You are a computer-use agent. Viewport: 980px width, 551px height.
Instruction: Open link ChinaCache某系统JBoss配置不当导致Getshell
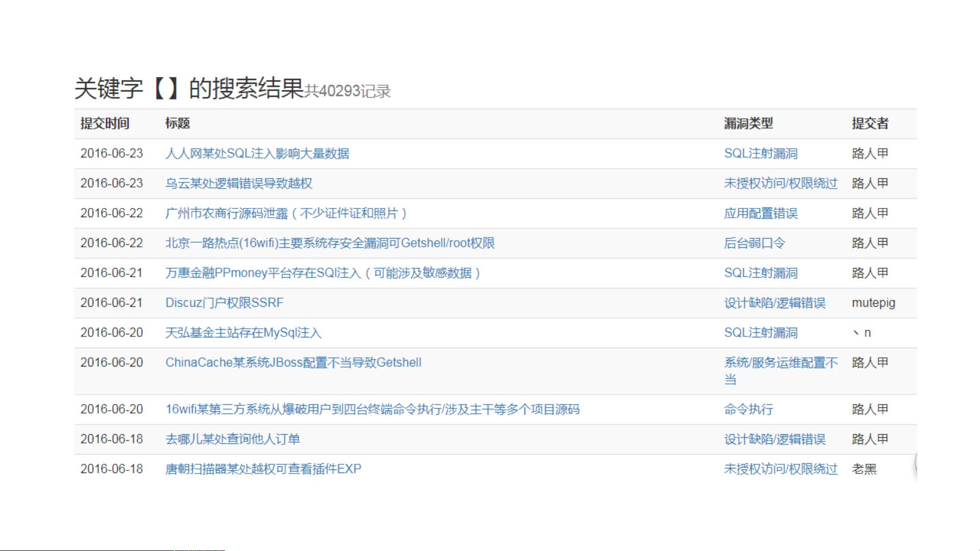293,362
